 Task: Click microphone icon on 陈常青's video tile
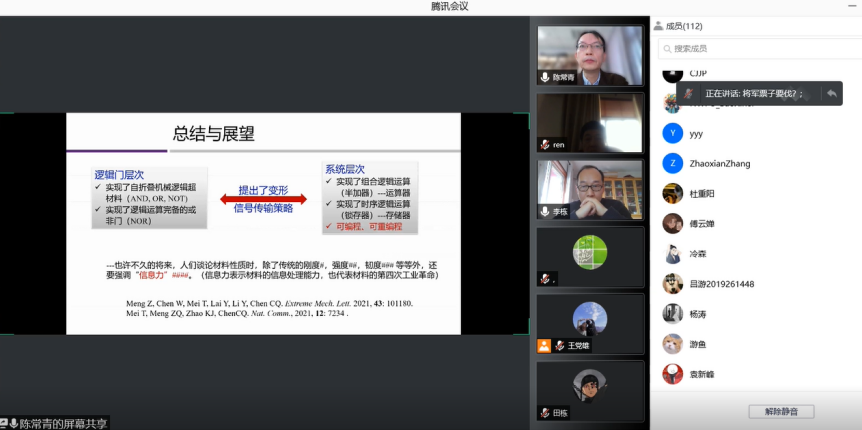coord(545,77)
